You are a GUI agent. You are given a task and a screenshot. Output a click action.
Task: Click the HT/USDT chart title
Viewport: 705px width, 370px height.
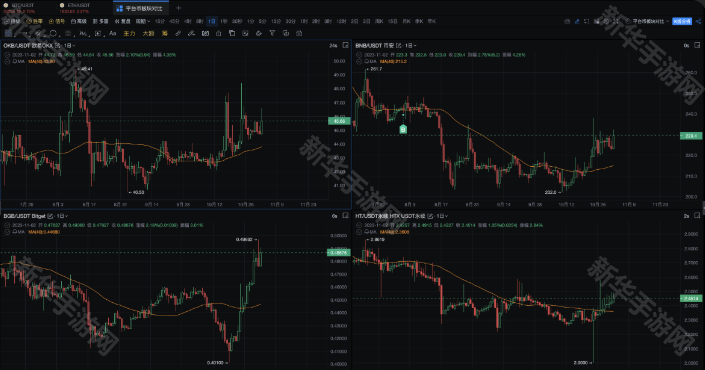point(390,216)
